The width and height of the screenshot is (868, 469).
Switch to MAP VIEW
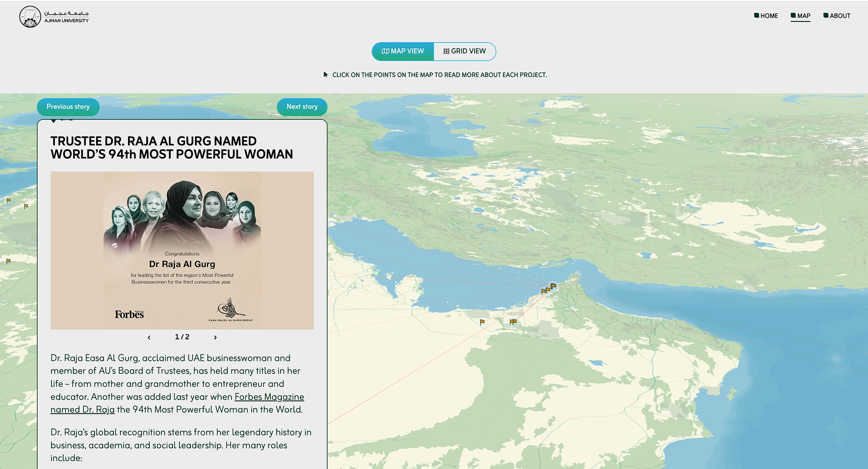pyautogui.click(x=403, y=51)
